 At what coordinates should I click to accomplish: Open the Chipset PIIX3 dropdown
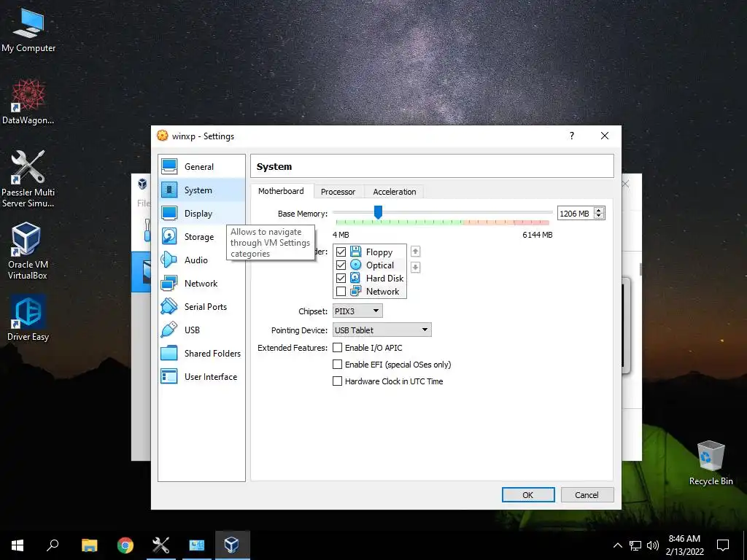357,311
